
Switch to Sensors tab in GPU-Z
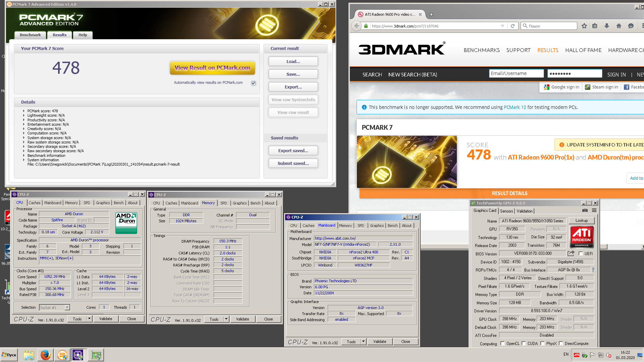point(506,211)
